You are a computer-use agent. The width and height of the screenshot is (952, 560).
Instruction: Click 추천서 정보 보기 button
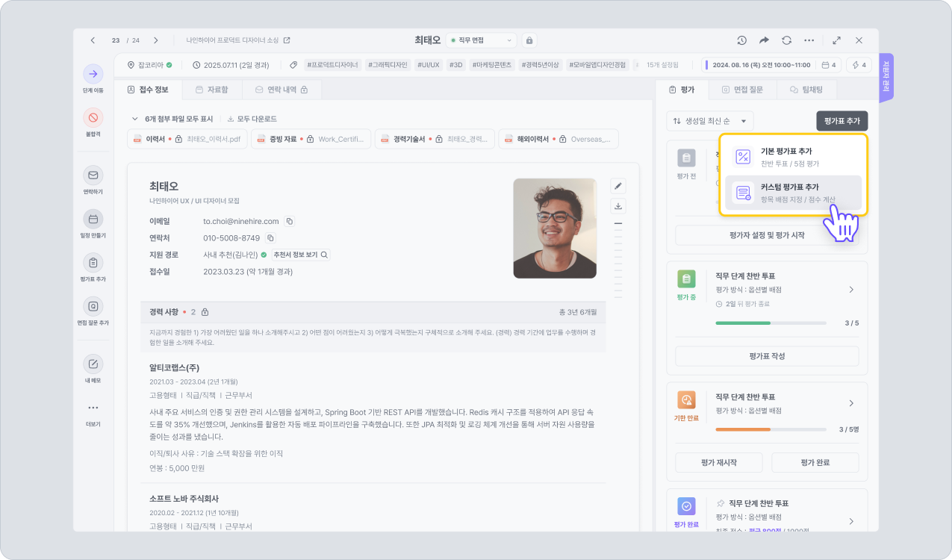pyautogui.click(x=301, y=255)
